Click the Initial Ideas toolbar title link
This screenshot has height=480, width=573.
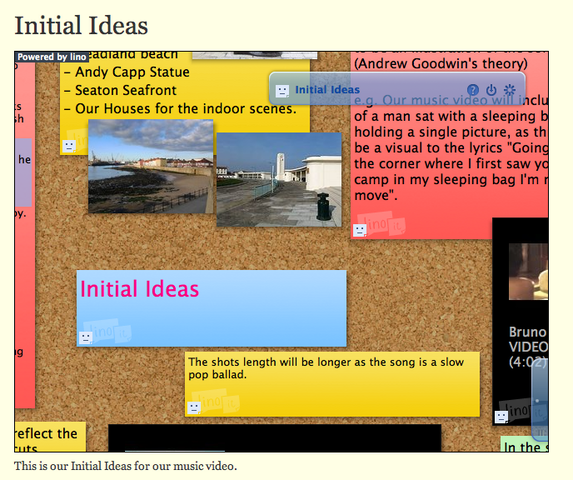327,90
